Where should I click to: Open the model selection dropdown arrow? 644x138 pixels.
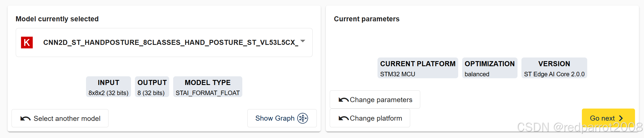pos(303,41)
